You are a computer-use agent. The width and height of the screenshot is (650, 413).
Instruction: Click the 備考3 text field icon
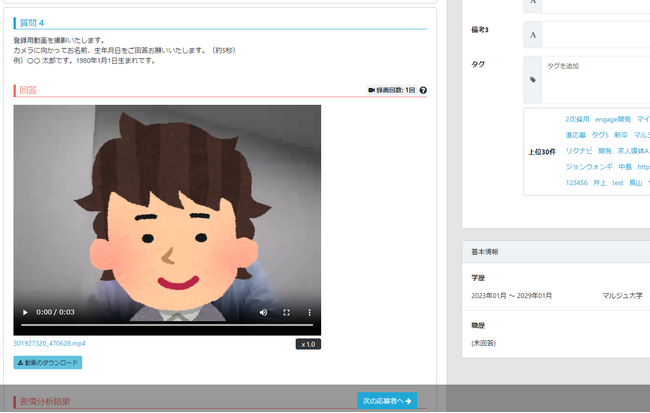(x=533, y=35)
